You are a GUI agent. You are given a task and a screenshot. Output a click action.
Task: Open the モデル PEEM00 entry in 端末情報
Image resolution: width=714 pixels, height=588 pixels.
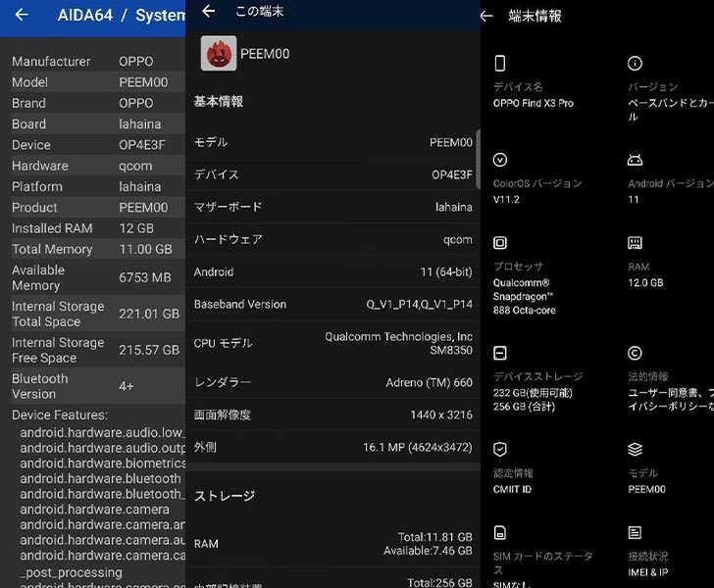click(646, 481)
